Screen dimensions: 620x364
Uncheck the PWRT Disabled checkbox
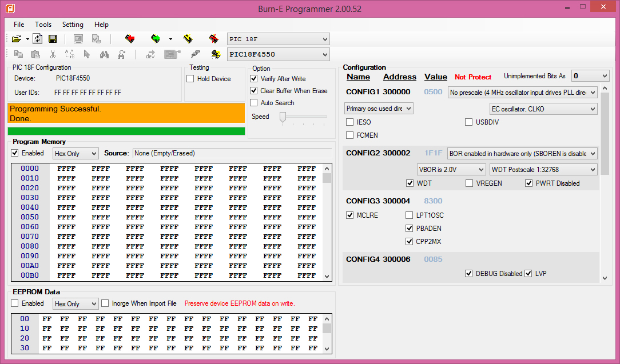(x=528, y=183)
